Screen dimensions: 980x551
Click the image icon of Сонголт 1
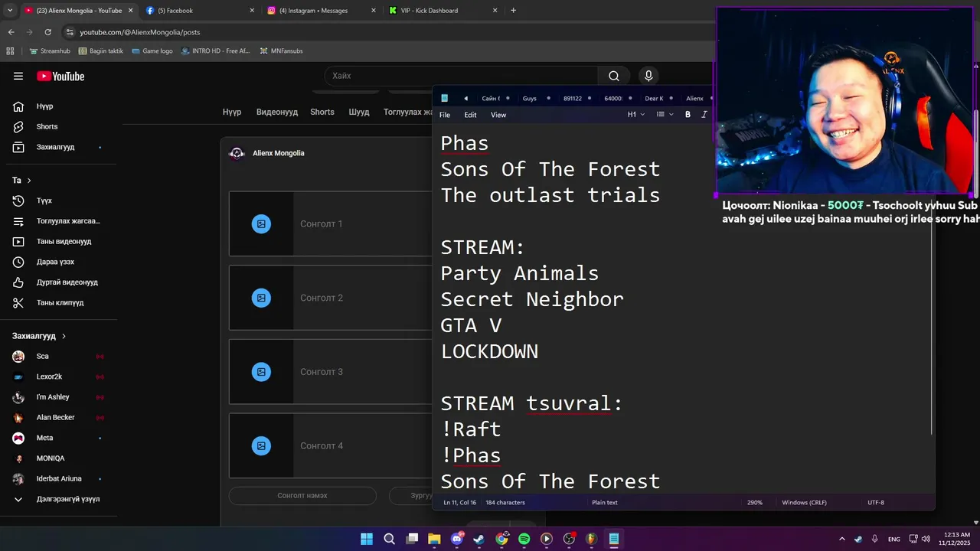click(261, 224)
